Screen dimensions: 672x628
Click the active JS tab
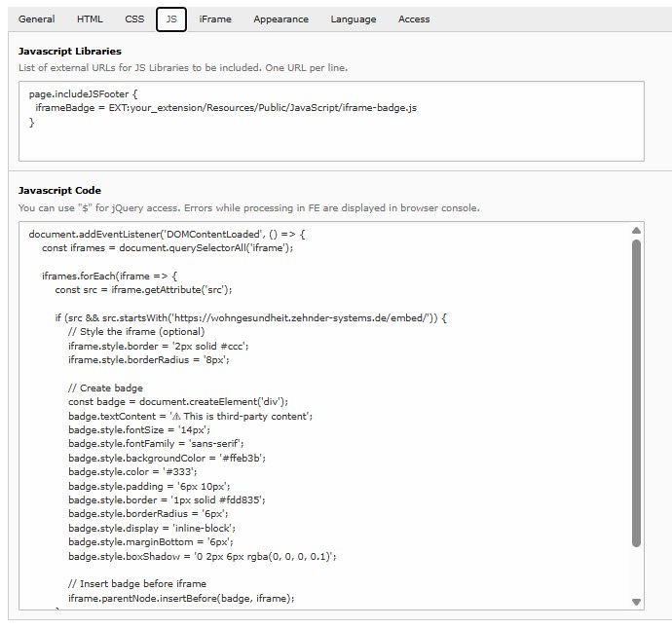click(171, 18)
